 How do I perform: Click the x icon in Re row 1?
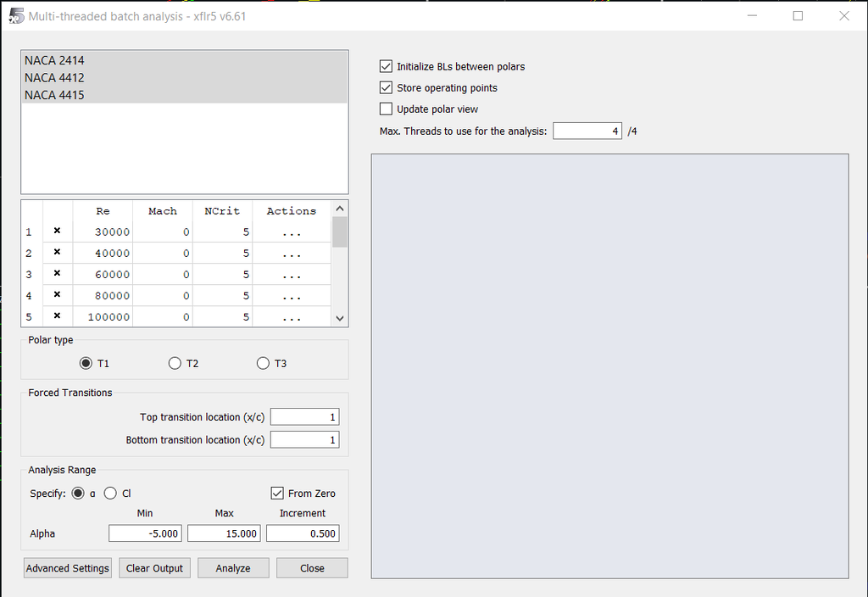(x=57, y=231)
